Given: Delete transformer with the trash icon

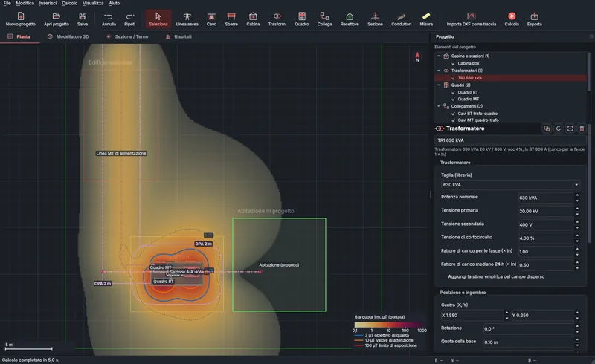Looking at the screenshot, I should (x=582, y=129).
